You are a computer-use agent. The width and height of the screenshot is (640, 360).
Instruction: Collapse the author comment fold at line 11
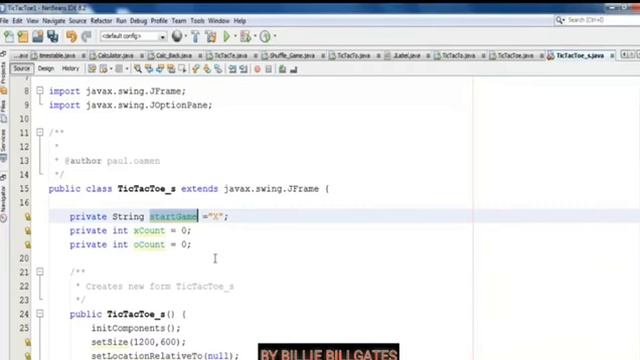click(x=40, y=132)
